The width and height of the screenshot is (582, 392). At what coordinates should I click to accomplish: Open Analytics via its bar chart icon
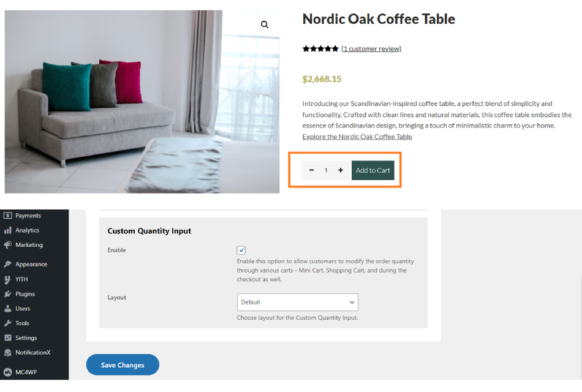pyautogui.click(x=7, y=230)
